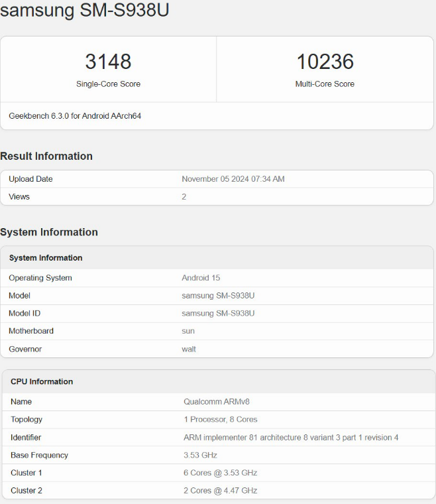
Task: Select the Base Frequency value 3.53 GHz
Action: (200, 455)
